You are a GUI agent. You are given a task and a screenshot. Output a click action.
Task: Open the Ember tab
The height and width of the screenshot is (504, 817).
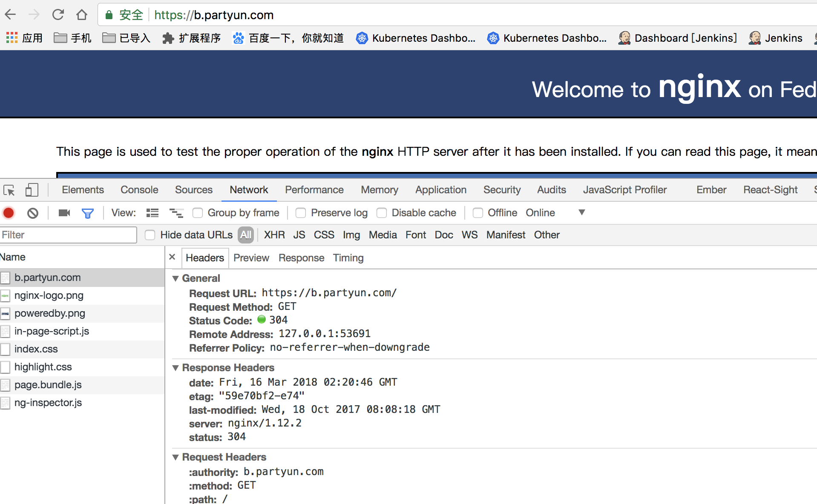711,190
